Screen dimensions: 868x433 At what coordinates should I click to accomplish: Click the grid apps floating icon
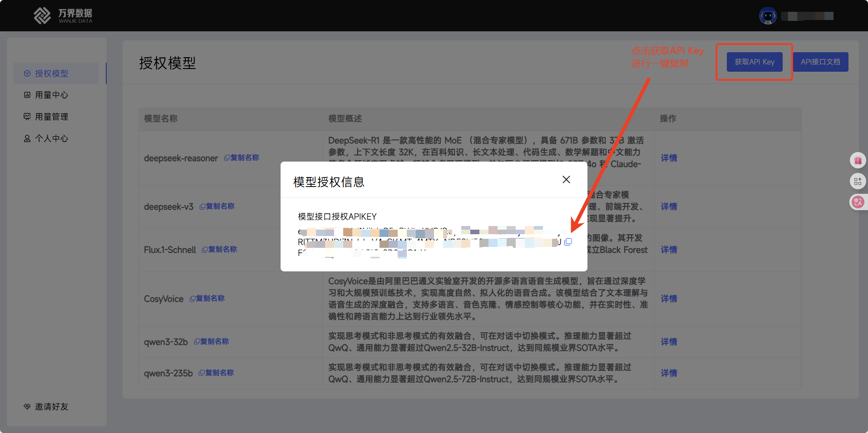858,182
